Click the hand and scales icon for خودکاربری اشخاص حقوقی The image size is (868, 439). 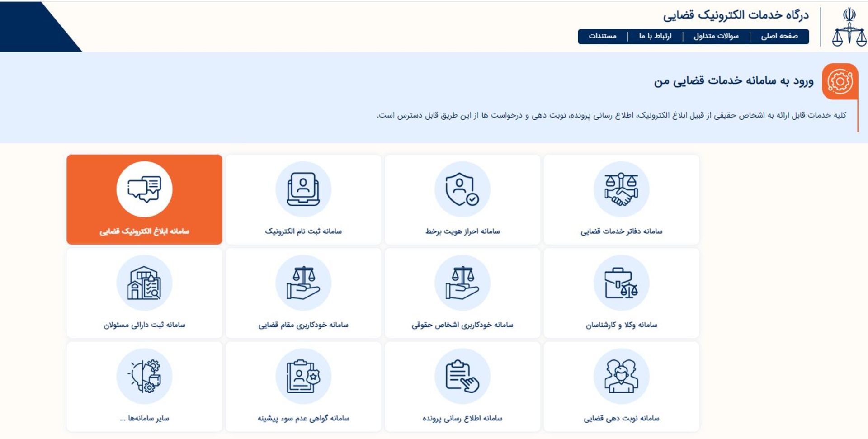pyautogui.click(x=462, y=283)
